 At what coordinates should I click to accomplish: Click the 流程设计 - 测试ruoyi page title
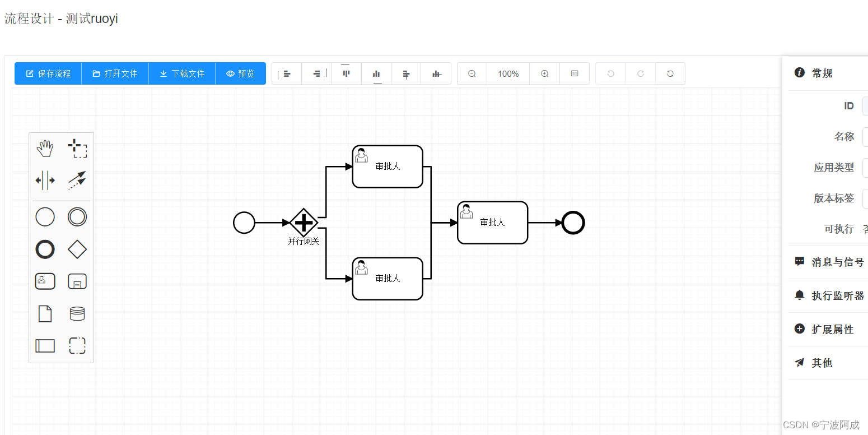point(61,18)
